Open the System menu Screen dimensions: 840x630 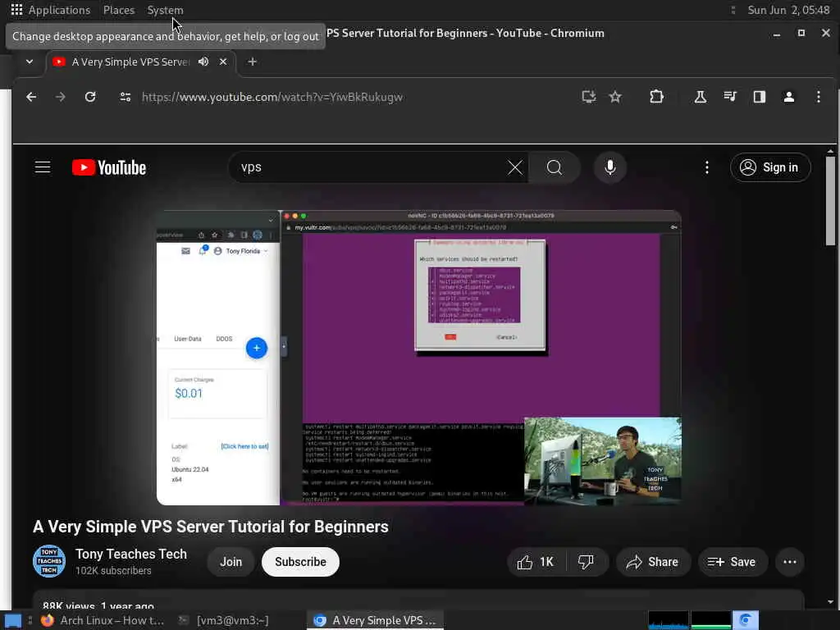165,10
